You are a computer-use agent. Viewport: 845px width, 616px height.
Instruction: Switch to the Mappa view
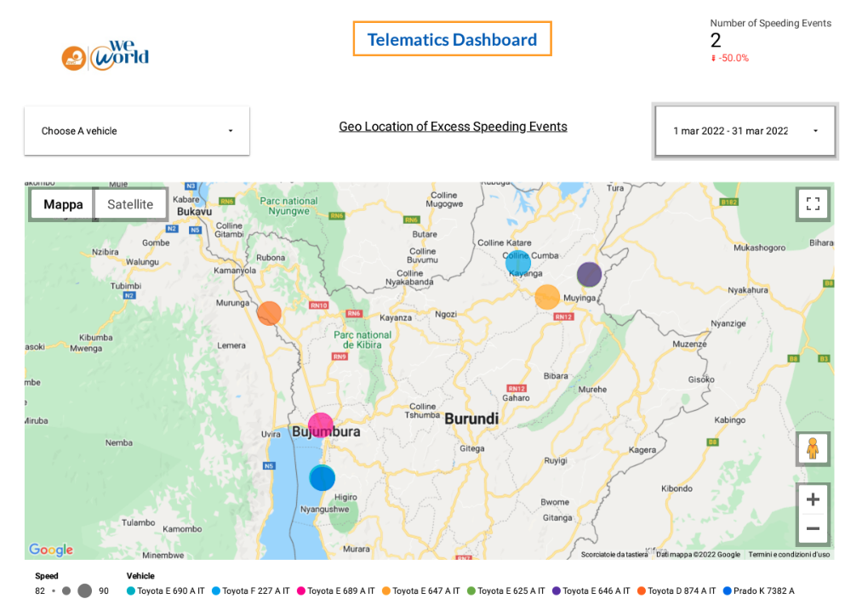pos(61,203)
